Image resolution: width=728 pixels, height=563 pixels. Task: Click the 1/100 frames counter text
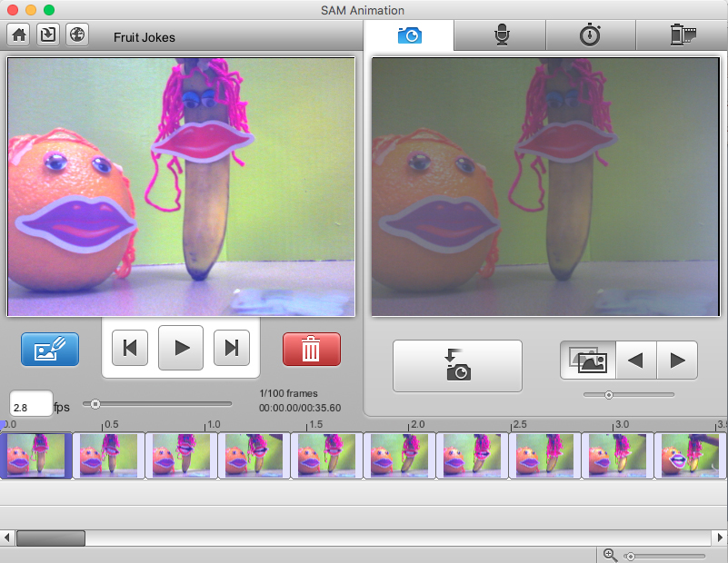[288, 393]
